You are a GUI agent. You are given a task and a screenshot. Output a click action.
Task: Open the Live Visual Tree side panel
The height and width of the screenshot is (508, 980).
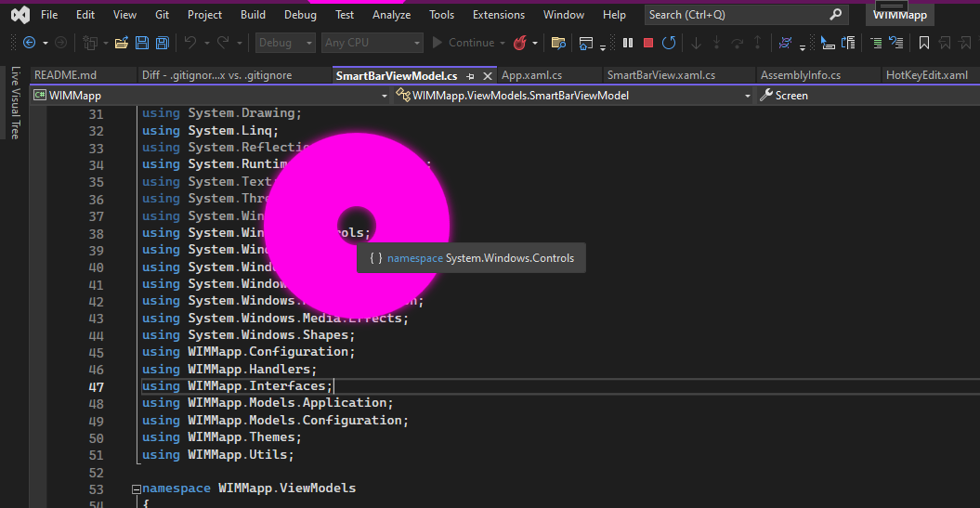click(15, 102)
